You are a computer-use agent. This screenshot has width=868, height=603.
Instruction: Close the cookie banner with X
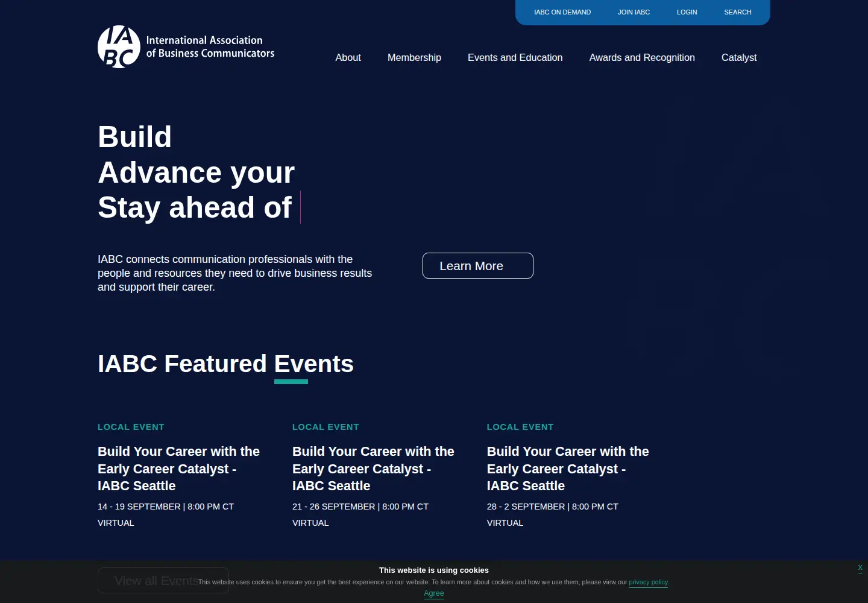point(860,567)
